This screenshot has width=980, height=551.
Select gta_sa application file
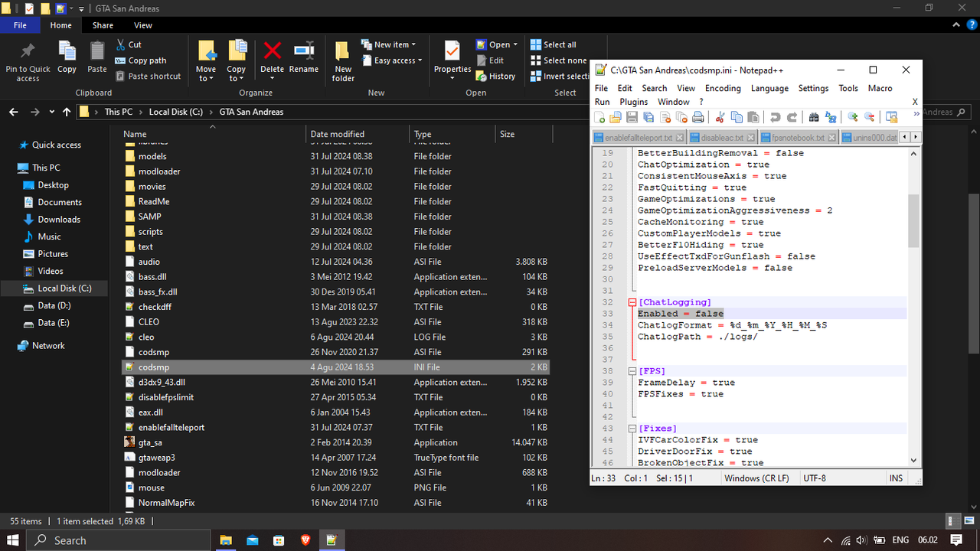click(336, 442)
